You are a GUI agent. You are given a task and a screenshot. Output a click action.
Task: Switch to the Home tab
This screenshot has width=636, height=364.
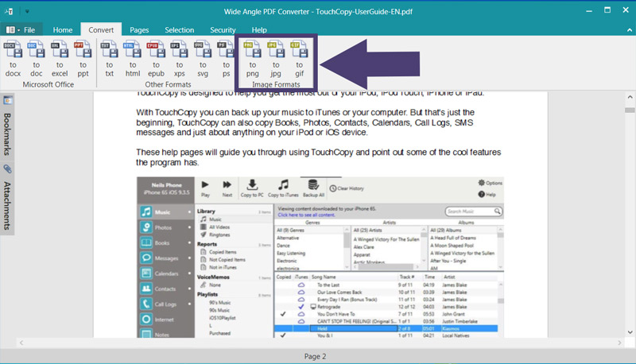tap(63, 30)
